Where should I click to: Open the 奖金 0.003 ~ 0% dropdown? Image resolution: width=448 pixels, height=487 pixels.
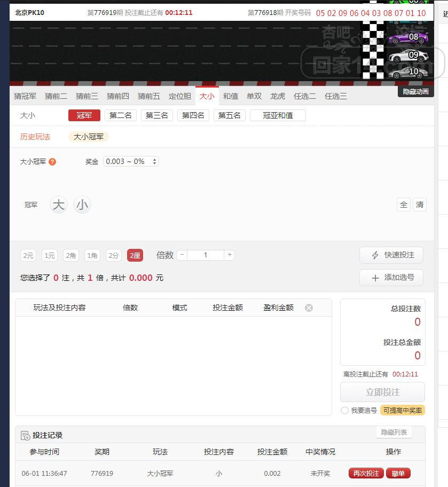pos(131,161)
